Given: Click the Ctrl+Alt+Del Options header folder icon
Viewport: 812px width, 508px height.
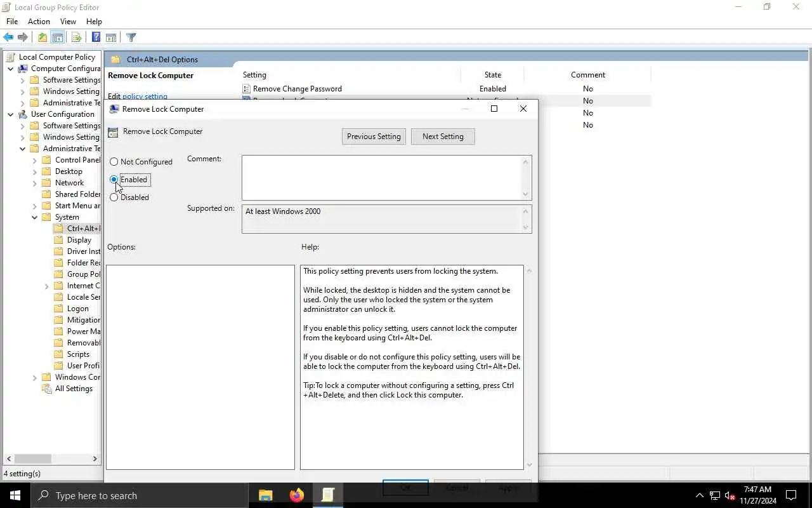Looking at the screenshot, I should [x=115, y=60].
